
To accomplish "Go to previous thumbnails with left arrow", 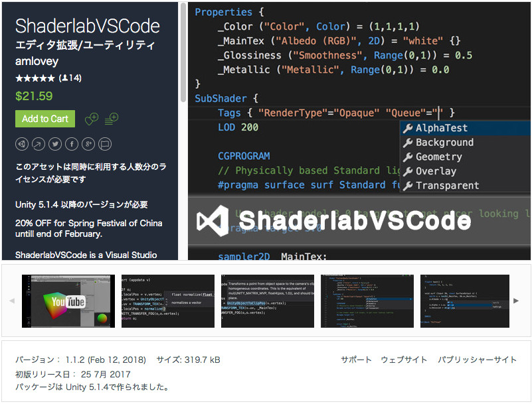I will pyautogui.click(x=12, y=301).
